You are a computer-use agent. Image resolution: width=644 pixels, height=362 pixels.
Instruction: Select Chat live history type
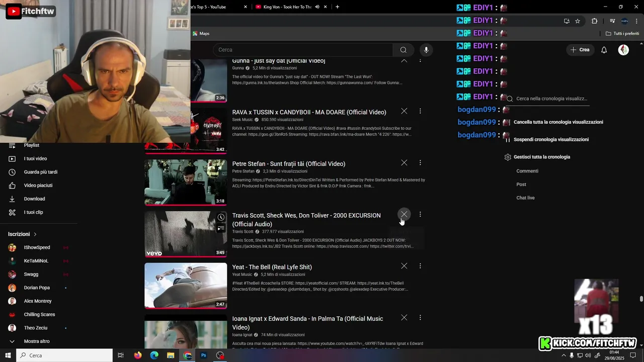tap(525, 198)
